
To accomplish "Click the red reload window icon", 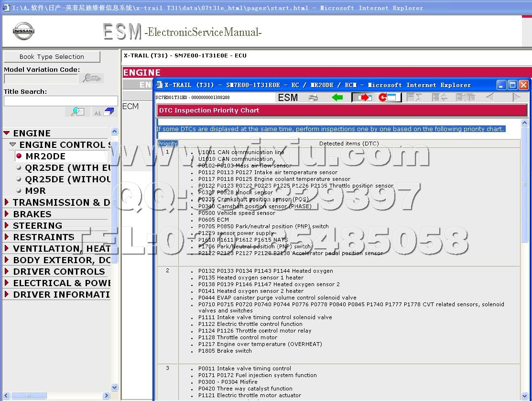I will coord(388,98).
